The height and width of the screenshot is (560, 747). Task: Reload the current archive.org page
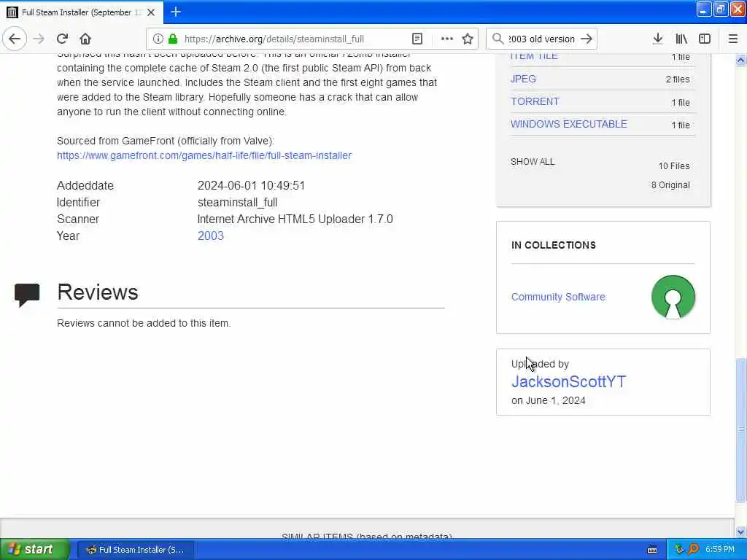pos(62,39)
